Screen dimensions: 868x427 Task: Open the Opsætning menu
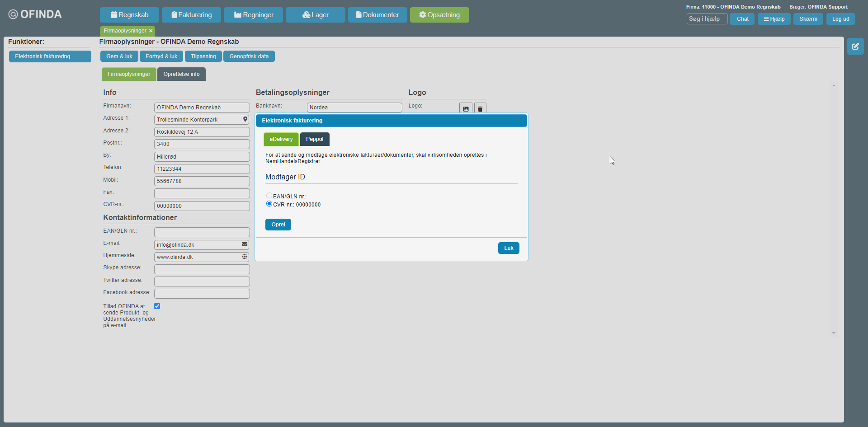tap(439, 15)
